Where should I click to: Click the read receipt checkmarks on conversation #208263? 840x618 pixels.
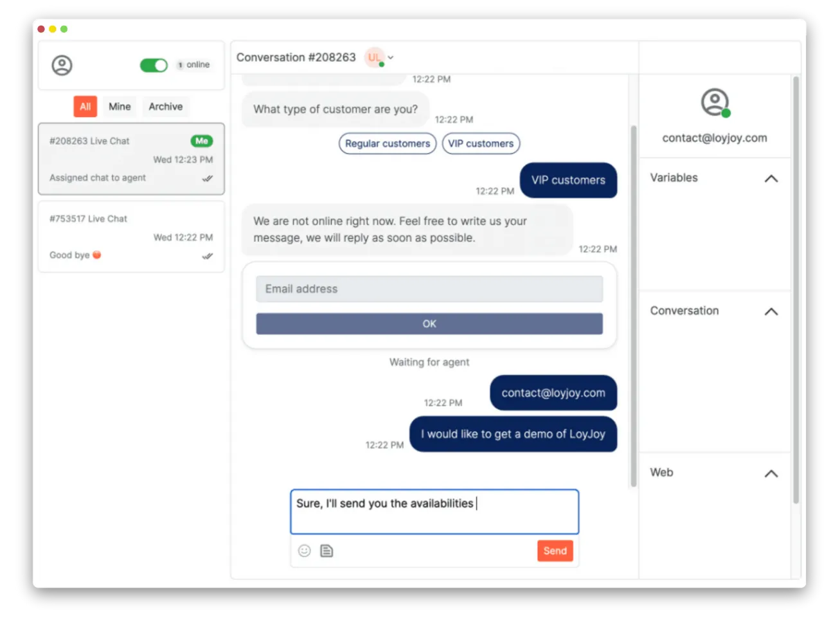tap(207, 178)
